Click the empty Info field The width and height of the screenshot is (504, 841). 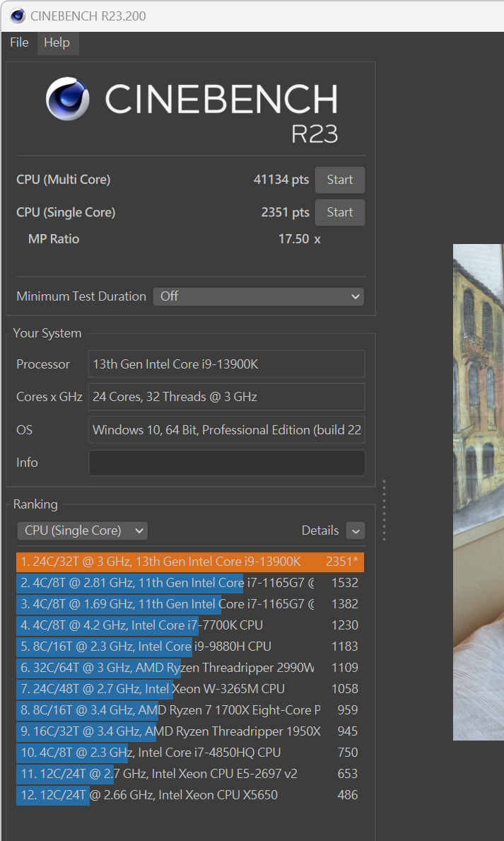click(x=227, y=463)
